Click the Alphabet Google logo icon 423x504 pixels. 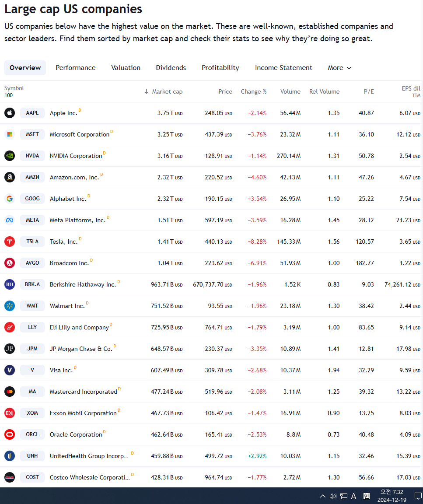(10, 199)
